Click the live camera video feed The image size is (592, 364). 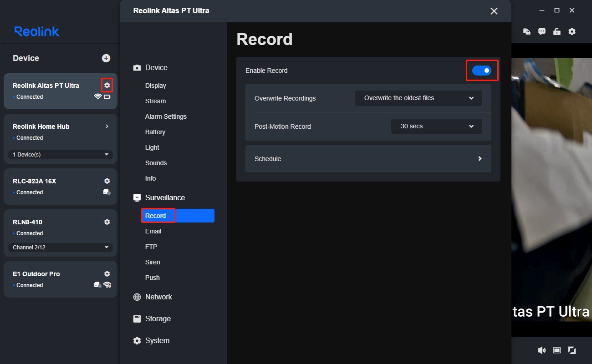tap(551, 190)
